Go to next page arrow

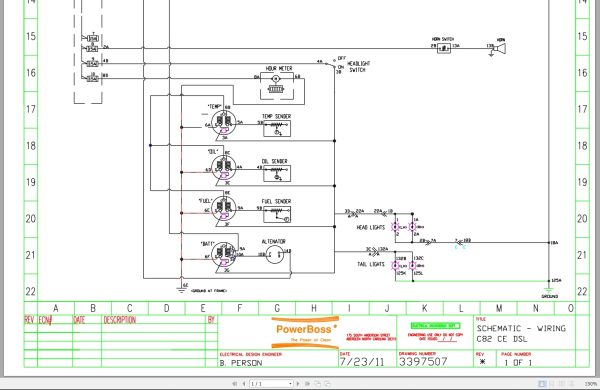point(298,383)
